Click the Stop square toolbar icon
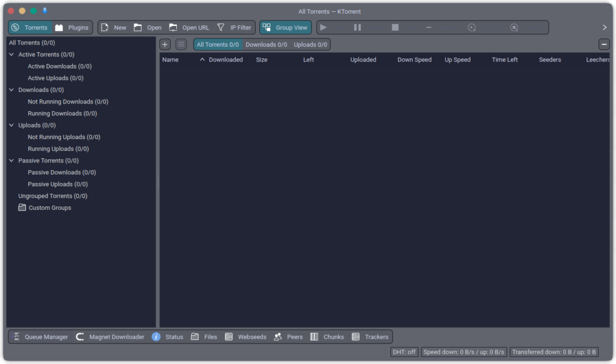Viewport: 616px width, 364px height. pyautogui.click(x=395, y=28)
